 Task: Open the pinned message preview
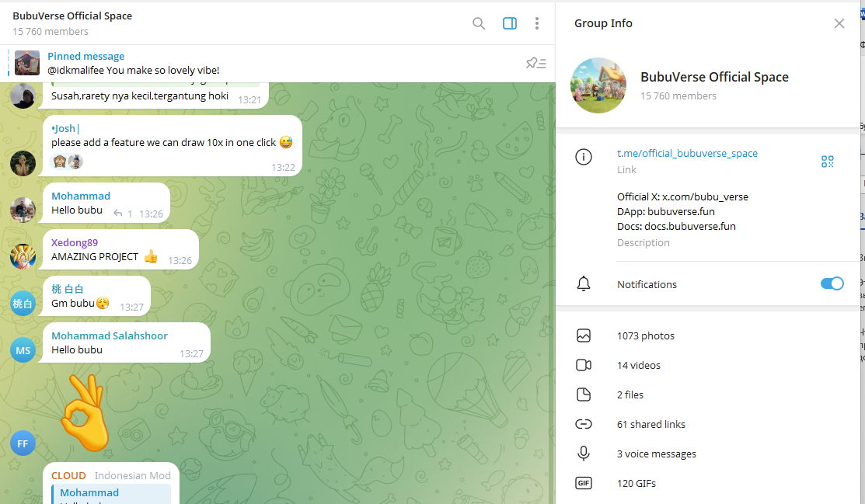pyautogui.click(x=133, y=64)
